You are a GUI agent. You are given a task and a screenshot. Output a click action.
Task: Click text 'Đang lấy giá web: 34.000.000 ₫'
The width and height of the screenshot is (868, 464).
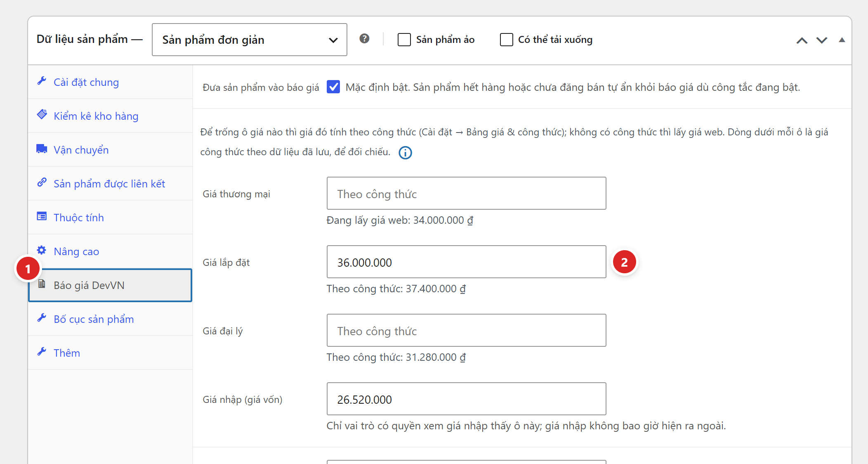400,220
